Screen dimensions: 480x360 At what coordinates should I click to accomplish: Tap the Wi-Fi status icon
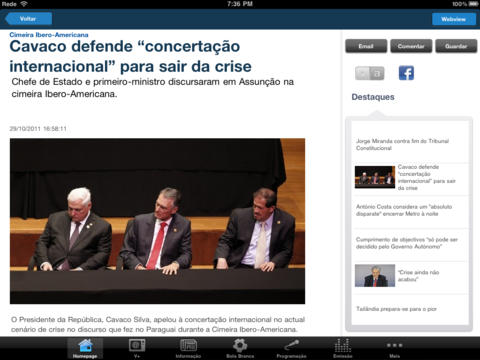(24, 4)
